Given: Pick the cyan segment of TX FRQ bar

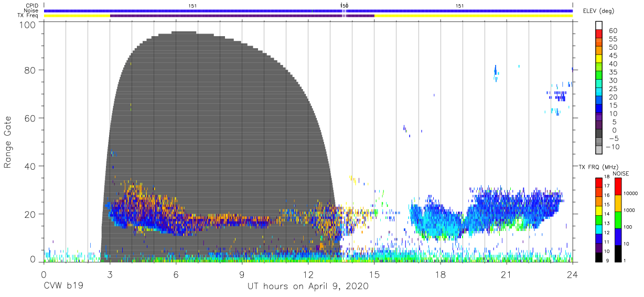Looking at the screenshot, I should [599, 229].
